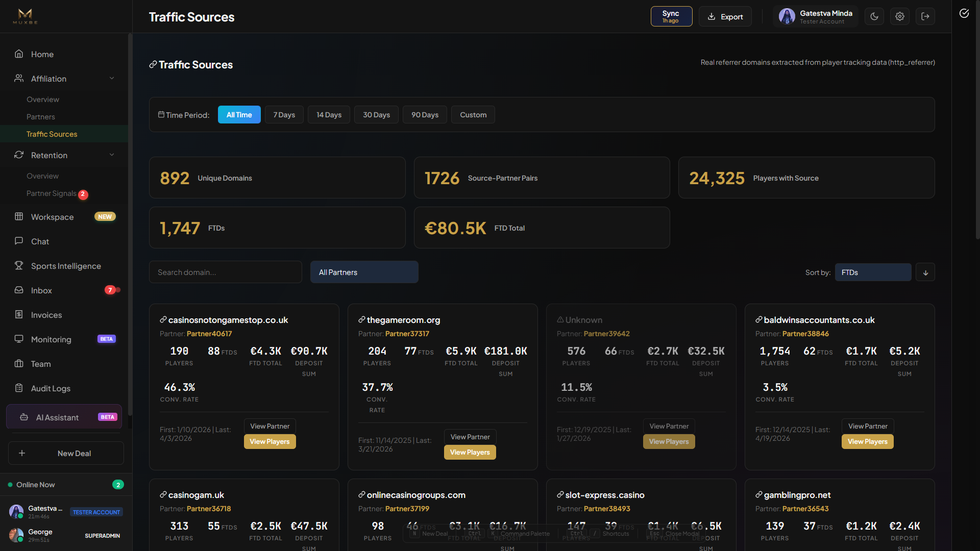The width and height of the screenshot is (980, 551).
Task: Click the casinogam.uk domain title
Action: [196, 495]
